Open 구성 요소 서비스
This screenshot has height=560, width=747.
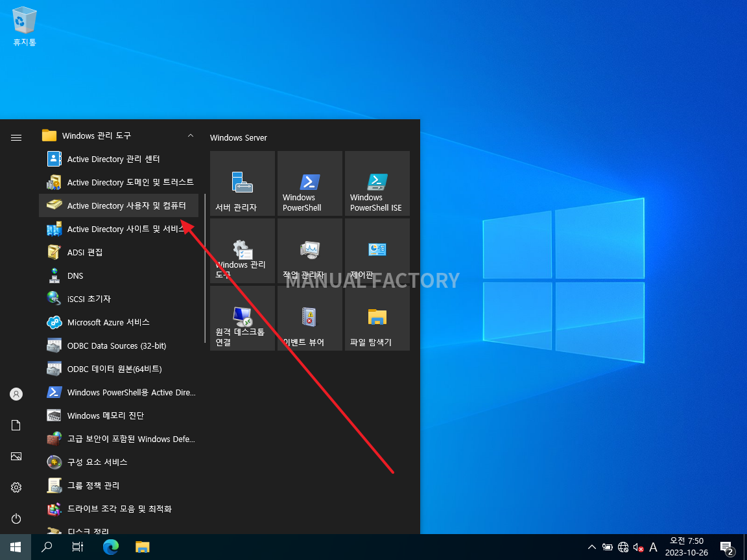(x=119, y=462)
